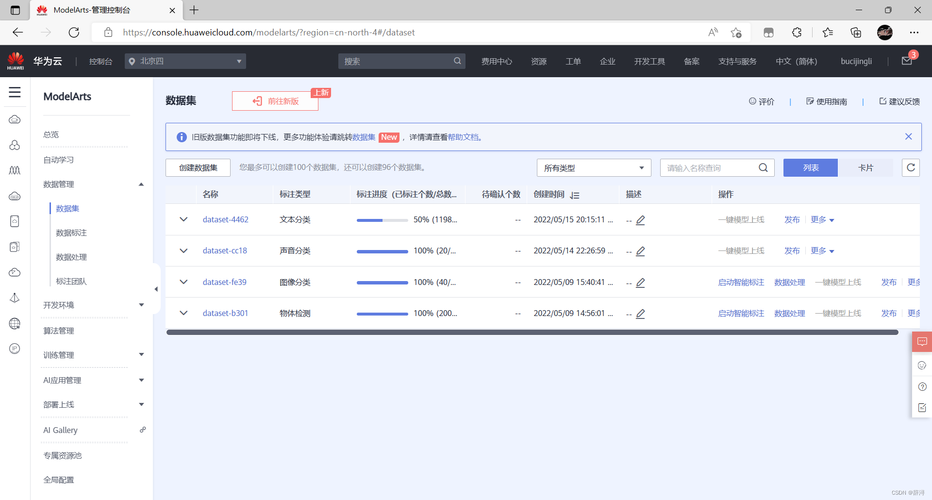Image resolution: width=932 pixels, height=500 pixels.
Task: Open the browser settings ellipsis menu
Action: [914, 32]
